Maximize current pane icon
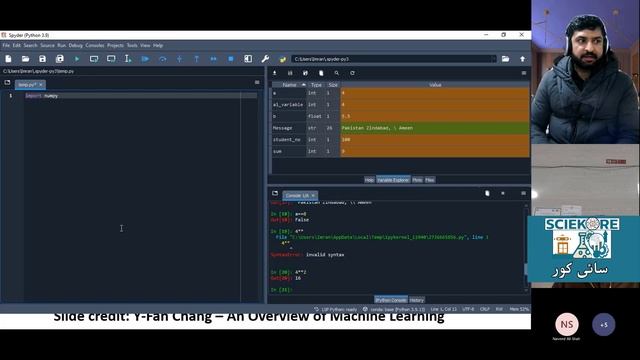 248,59
